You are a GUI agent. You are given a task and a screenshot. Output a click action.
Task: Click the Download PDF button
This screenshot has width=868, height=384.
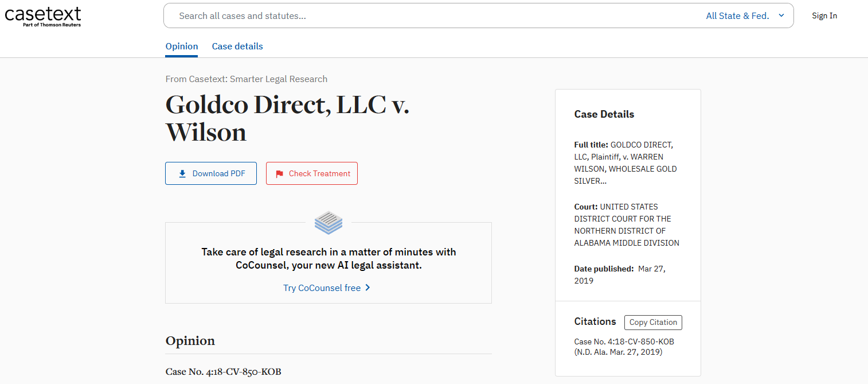point(210,173)
